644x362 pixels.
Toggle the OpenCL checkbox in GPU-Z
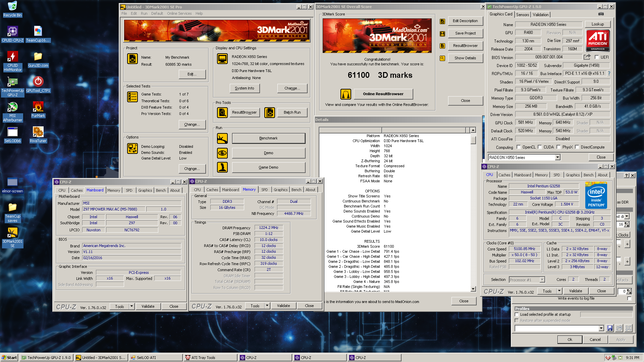coord(519,147)
